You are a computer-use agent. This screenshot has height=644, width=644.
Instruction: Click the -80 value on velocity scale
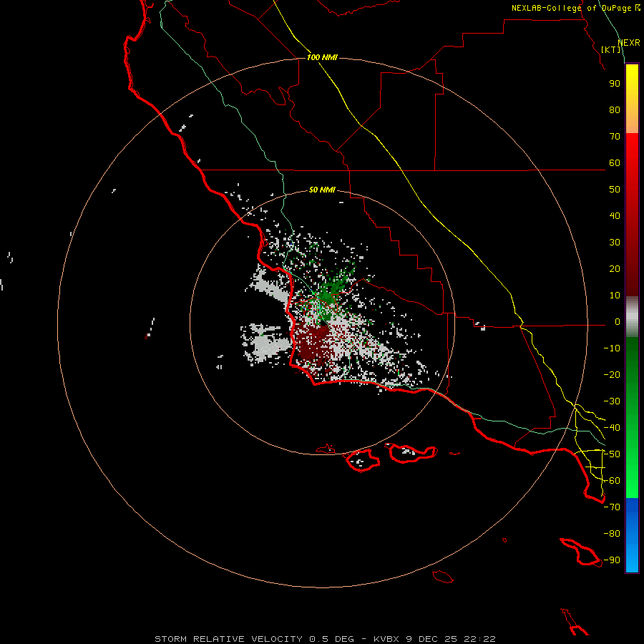pos(612,534)
